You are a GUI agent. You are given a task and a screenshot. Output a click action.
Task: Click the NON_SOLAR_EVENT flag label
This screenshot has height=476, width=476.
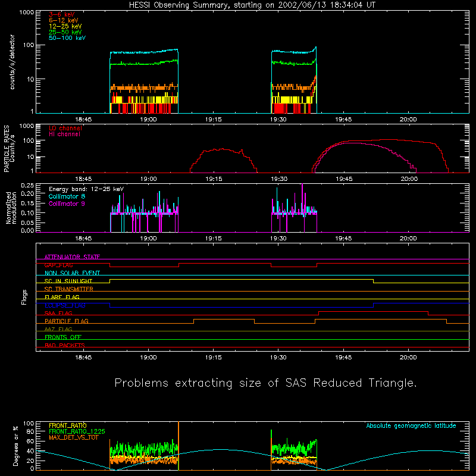72,273
